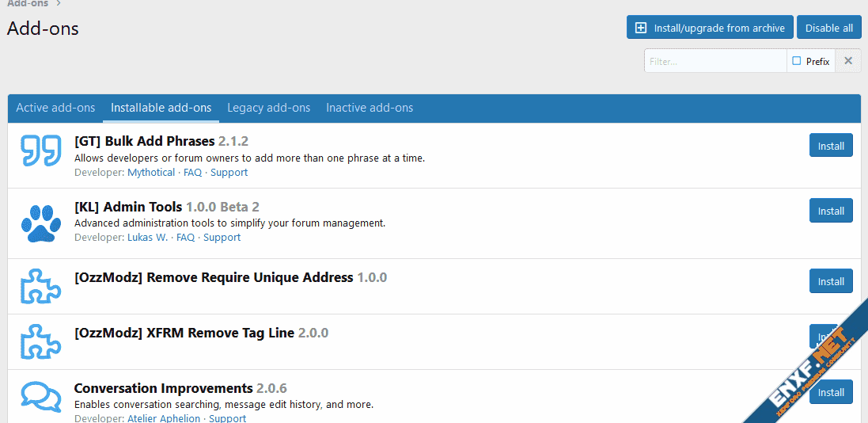Install the Bulk Add Phrases add-on
868x423 pixels.
(x=830, y=146)
